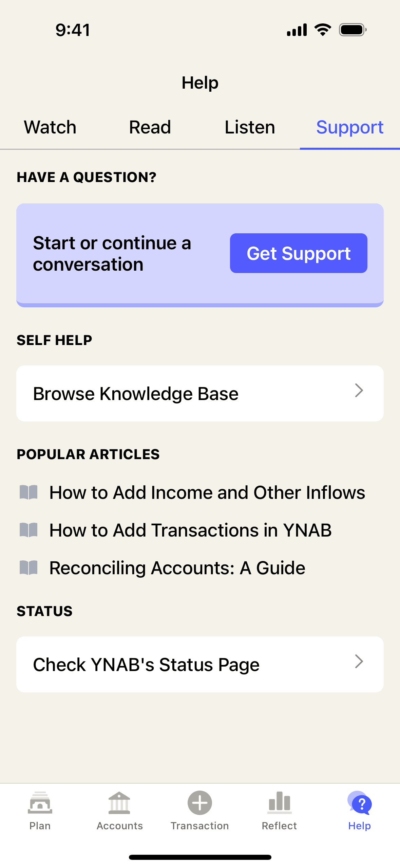Tap book icon beside Add Transactions article
The height and width of the screenshot is (868, 400).
tap(29, 530)
